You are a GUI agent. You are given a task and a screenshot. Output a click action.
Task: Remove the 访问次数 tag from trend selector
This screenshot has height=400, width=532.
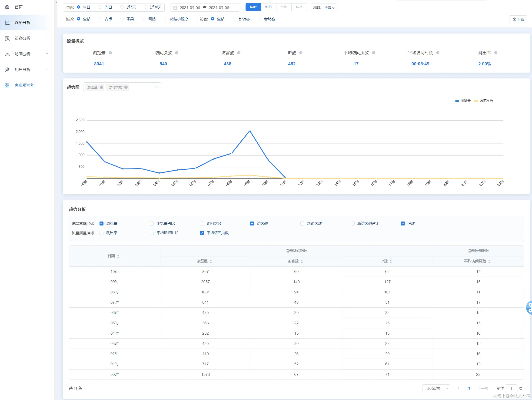point(126,87)
